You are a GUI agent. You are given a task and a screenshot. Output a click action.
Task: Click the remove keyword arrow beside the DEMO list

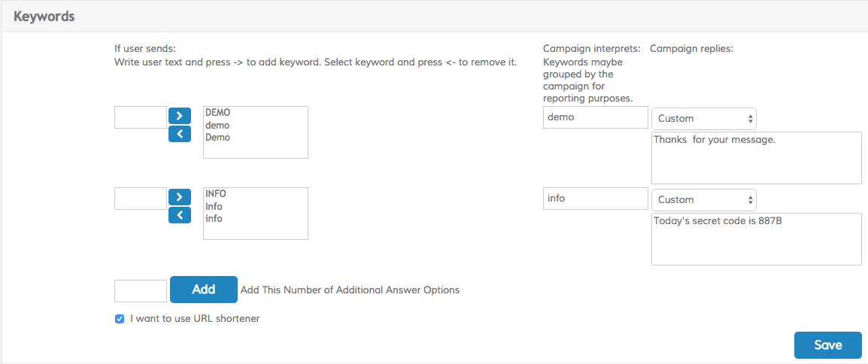pos(180,134)
